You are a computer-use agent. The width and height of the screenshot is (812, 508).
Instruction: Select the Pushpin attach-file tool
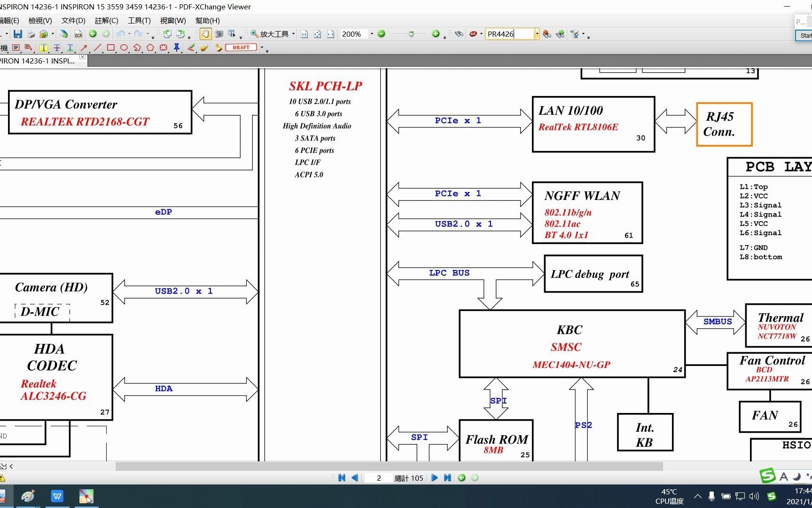(x=177, y=48)
